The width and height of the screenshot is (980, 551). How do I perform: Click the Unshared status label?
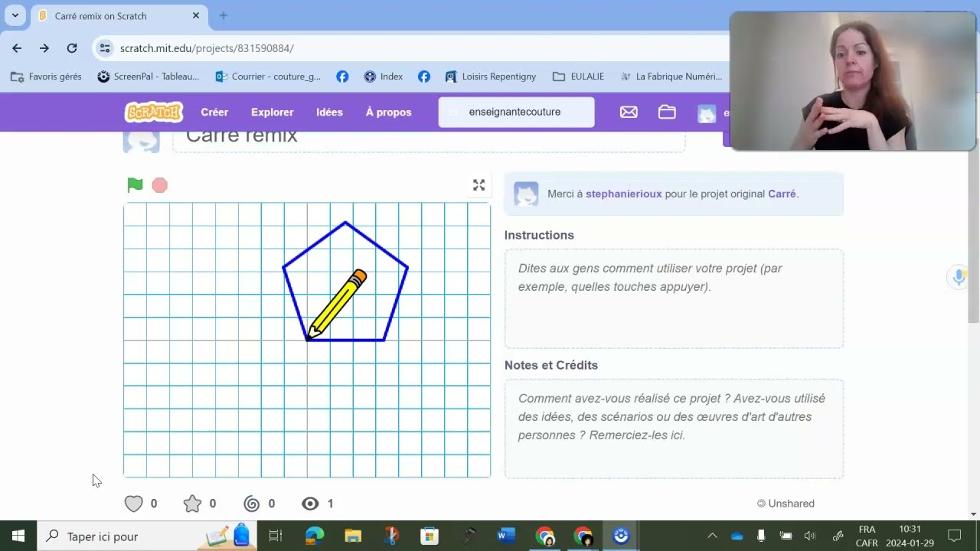[x=786, y=504]
